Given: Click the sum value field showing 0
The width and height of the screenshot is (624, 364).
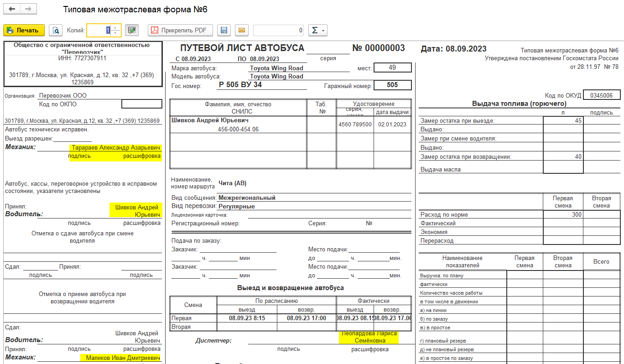Looking at the screenshot, I should click(x=278, y=30).
